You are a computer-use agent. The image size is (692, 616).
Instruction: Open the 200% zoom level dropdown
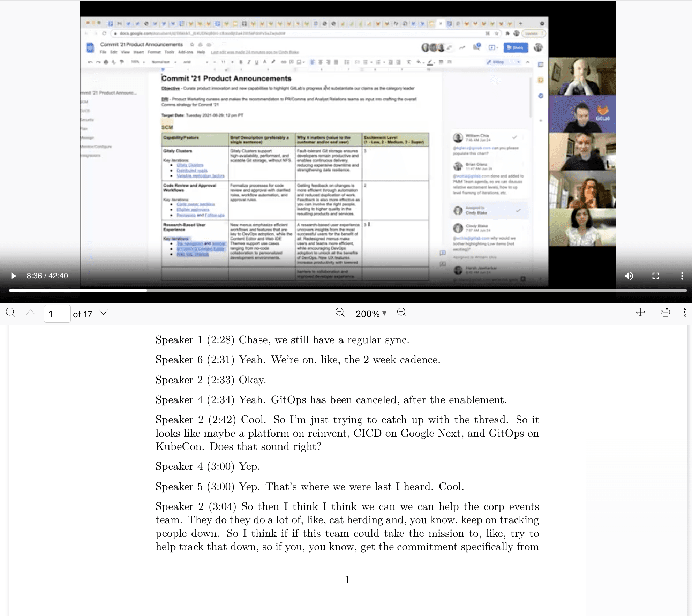pos(371,314)
